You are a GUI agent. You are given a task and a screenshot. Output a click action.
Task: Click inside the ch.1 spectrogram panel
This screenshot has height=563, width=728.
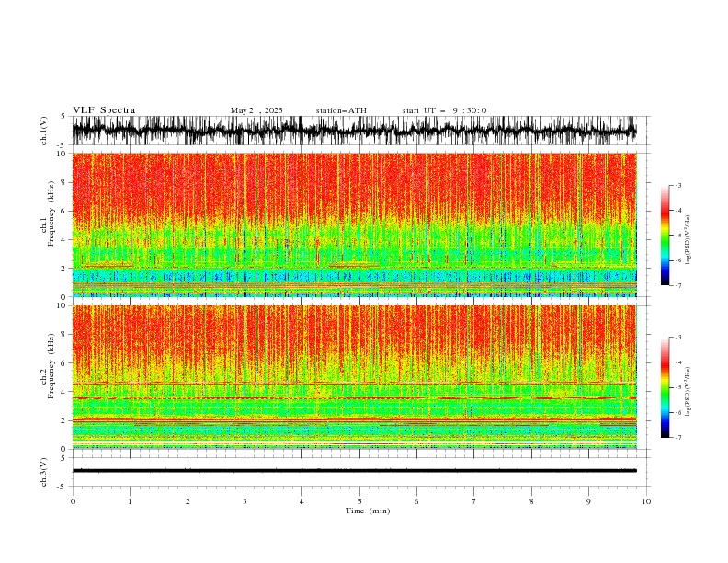tap(355, 224)
